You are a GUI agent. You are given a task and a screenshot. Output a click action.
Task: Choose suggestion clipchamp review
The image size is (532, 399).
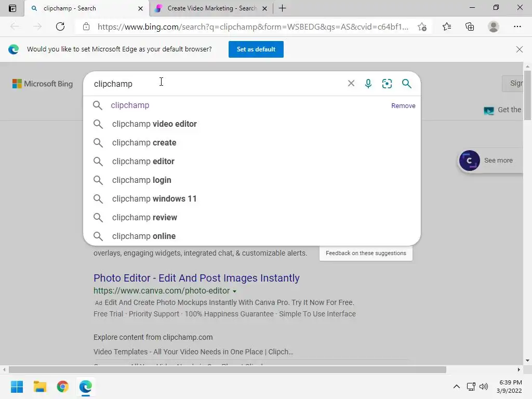pyautogui.click(x=252, y=217)
